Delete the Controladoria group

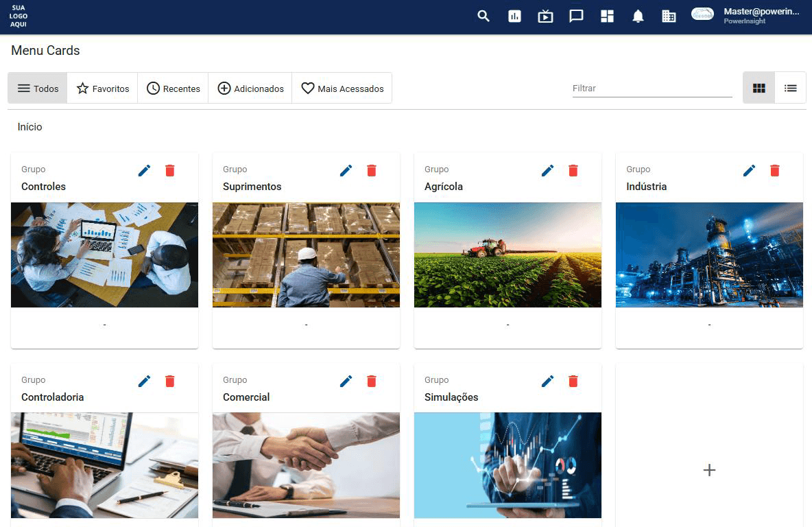tap(170, 382)
